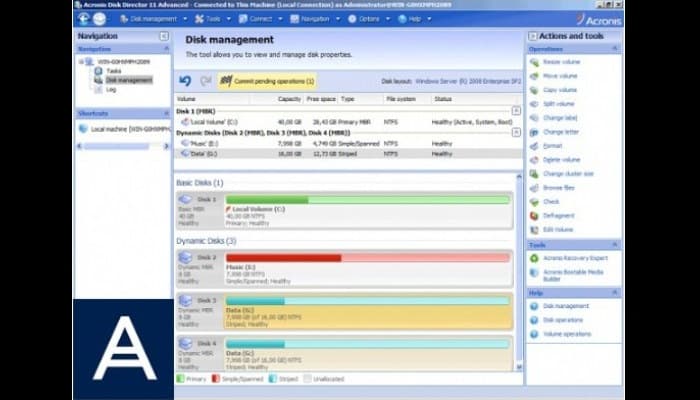Collapse the Help section in Actions pane
The width and height of the screenshot is (700, 400).
(615, 293)
